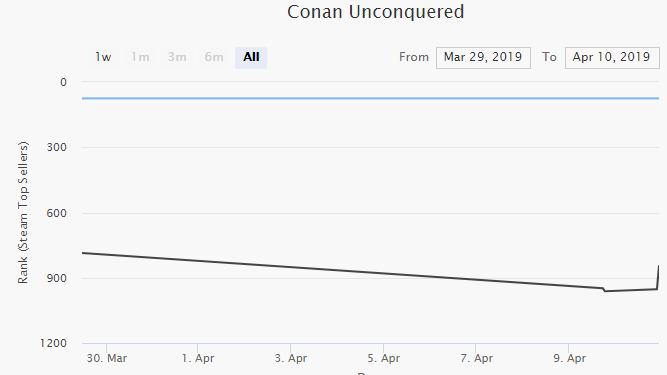Select the 1w range button
The width and height of the screenshot is (667, 375).
point(103,57)
